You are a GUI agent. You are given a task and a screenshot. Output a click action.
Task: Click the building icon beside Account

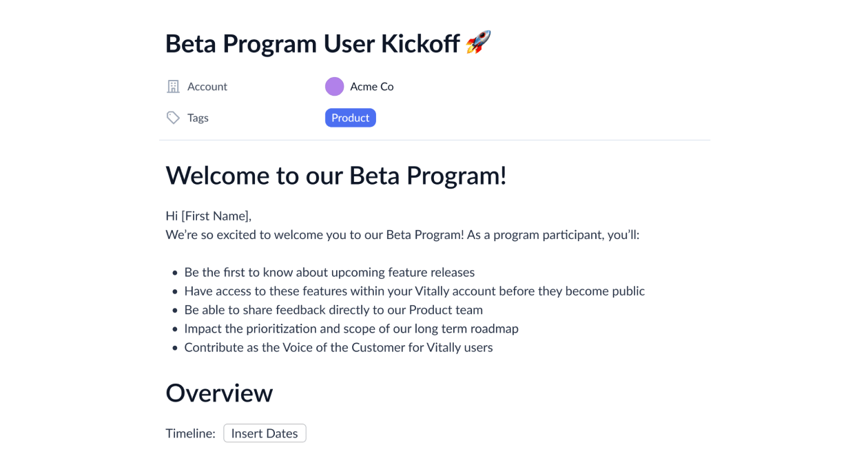point(173,87)
